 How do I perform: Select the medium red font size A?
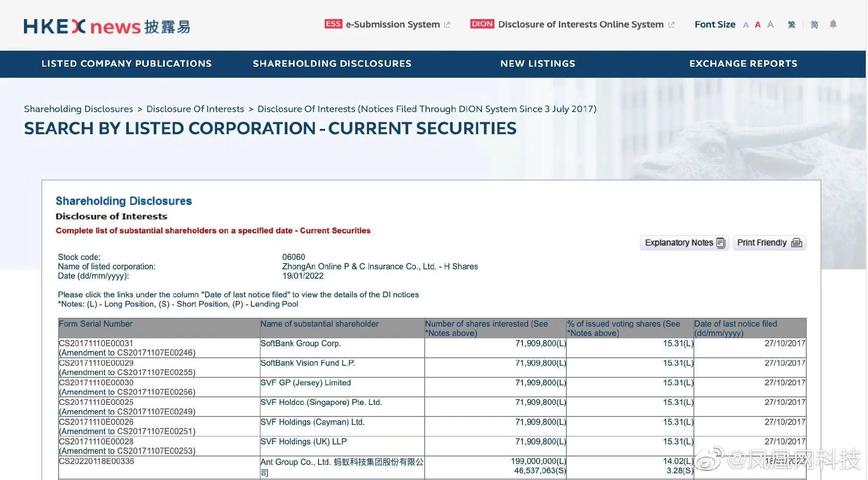pyautogui.click(x=757, y=25)
